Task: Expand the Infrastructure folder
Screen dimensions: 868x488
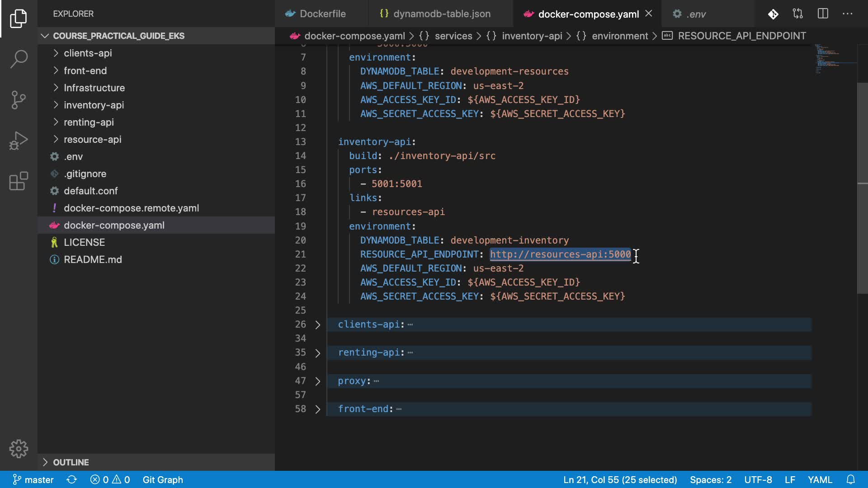Action: click(94, 88)
